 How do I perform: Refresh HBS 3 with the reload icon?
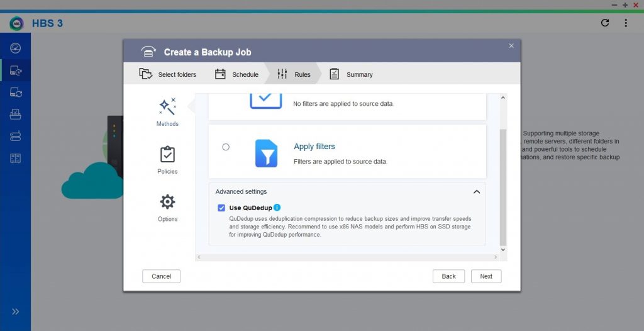pyautogui.click(x=604, y=23)
